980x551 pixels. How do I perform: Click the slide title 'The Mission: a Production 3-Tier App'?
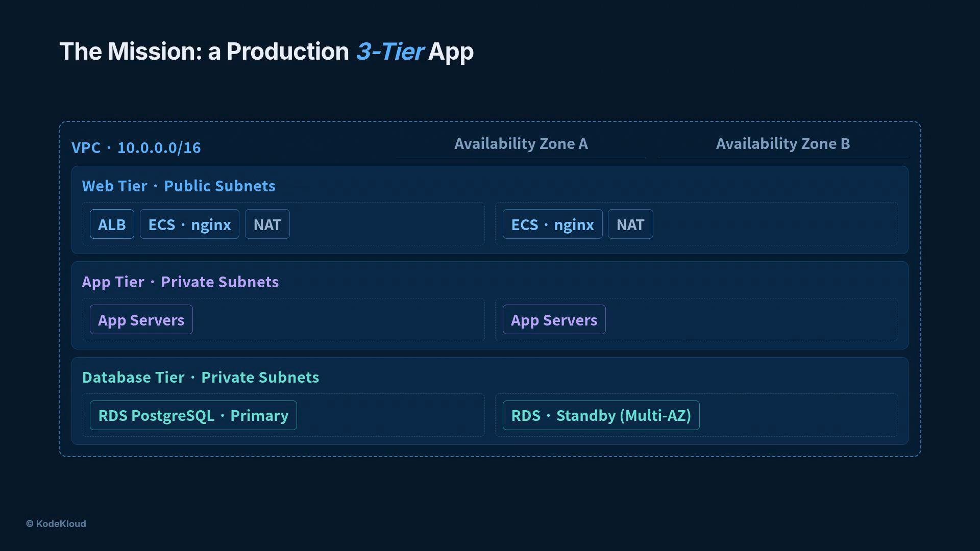266,52
